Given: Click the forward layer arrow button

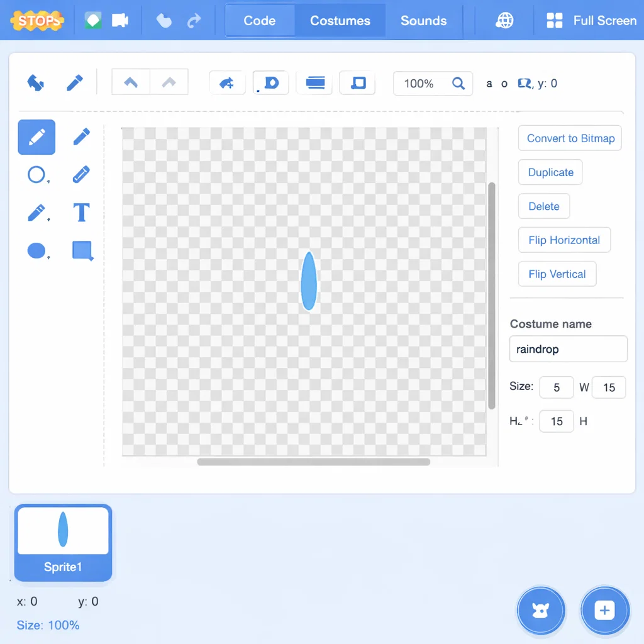Looking at the screenshot, I should 131,82.
